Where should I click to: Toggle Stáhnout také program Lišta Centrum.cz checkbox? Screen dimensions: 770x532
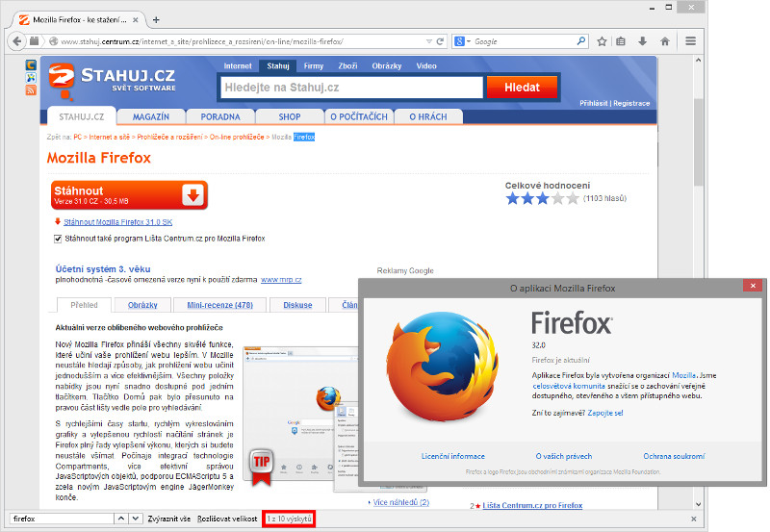pos(58,239)
